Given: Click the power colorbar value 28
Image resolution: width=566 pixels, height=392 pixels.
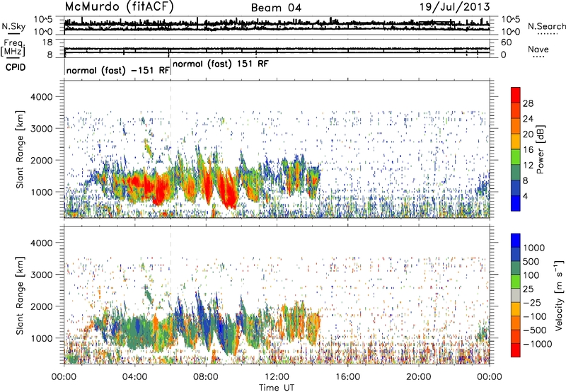Looking at the screenshot, I should coord(528,103).
